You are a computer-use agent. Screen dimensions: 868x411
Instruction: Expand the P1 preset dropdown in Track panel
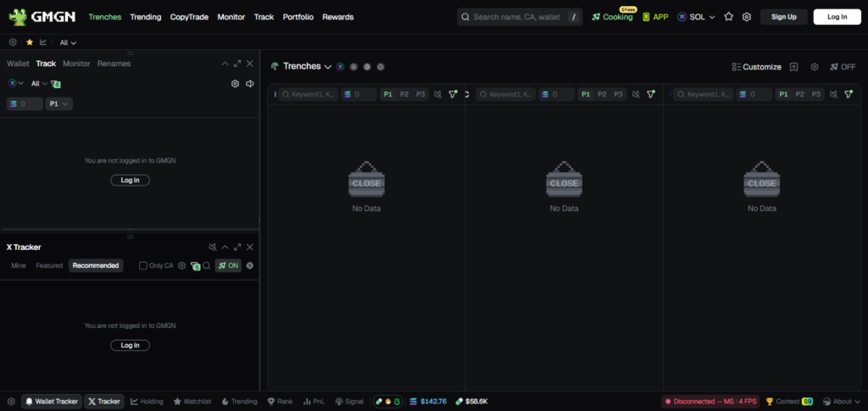[58, 103]
